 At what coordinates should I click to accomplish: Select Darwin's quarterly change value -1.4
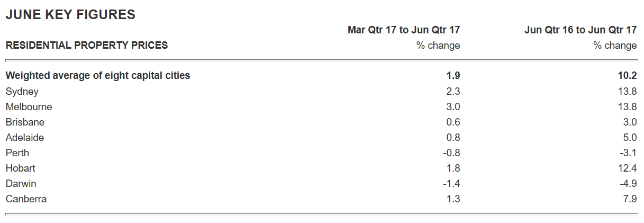[452, 184]
